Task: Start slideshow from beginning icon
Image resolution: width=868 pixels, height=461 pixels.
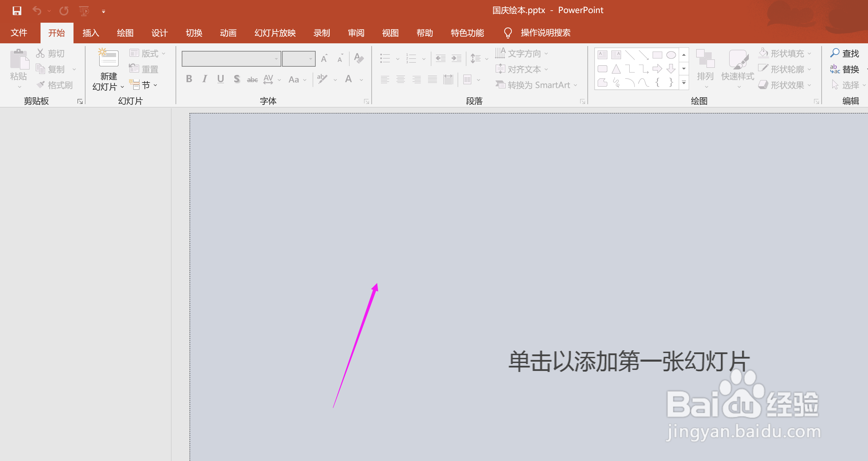Action: coord(84,11)
